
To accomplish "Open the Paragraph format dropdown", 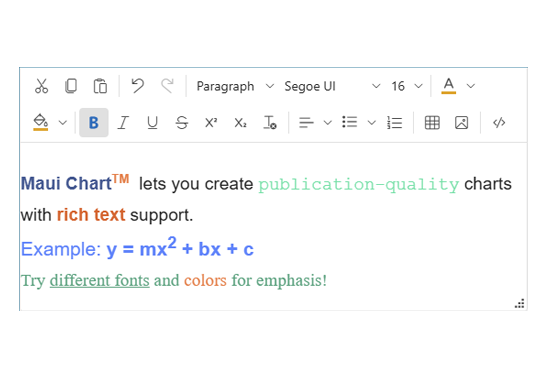I will [x=235, y=86].
